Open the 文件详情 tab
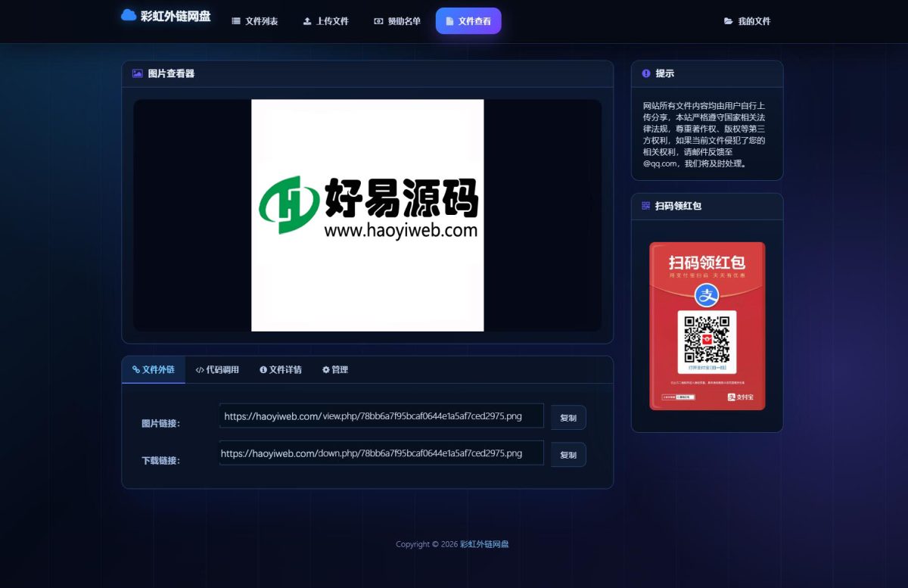The image size is (908, 588). coord(281,369)
